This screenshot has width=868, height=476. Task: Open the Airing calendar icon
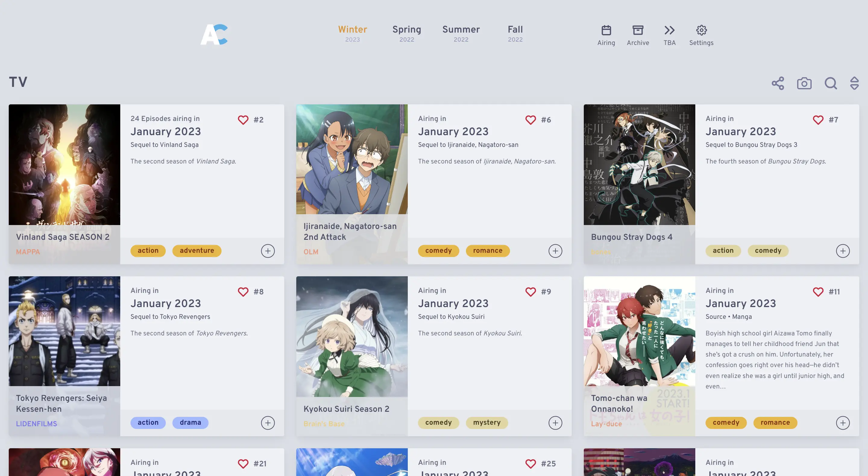[x=606, y=30]
